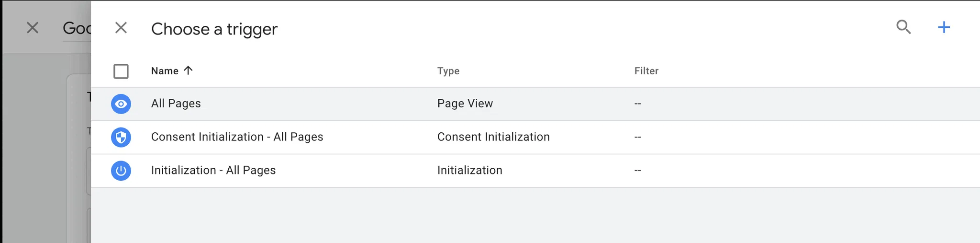980x243 pixels.
Task: Choose Consent Initialization - All Pages trigger
Action: pos(237,137)
